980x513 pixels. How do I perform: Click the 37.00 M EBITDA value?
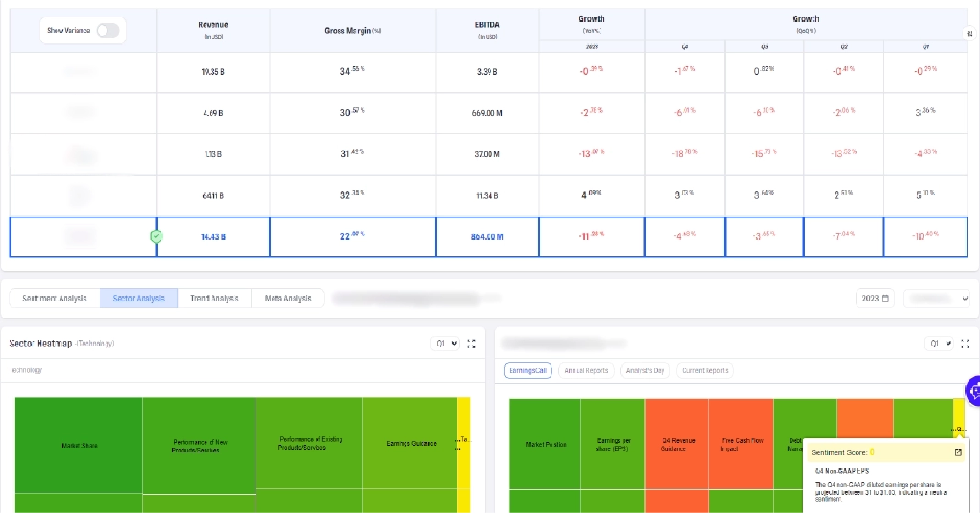pos(487,154)
